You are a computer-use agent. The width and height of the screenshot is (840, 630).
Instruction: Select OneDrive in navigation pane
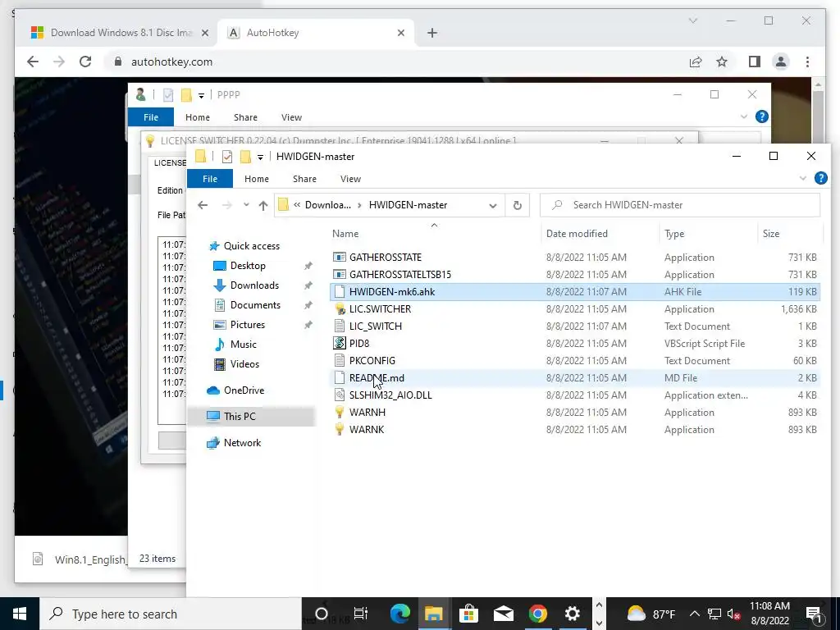(x=244, y=390)
